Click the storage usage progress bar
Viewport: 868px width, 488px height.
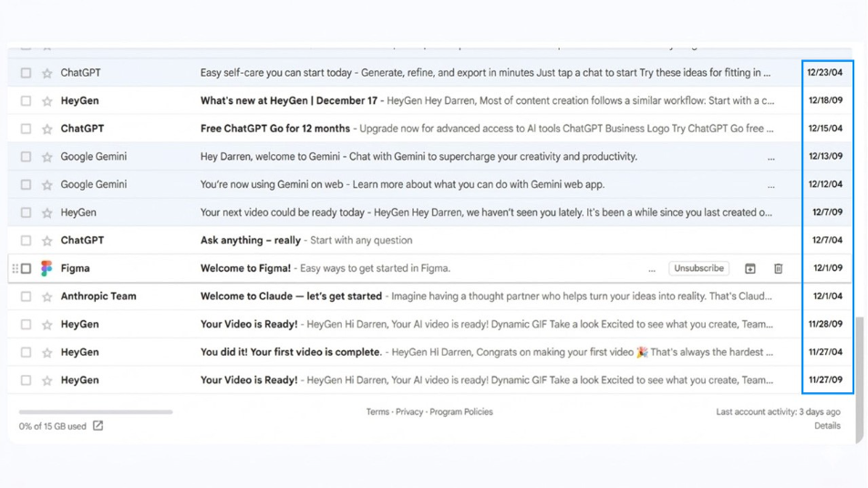click(x=96, y=412)
